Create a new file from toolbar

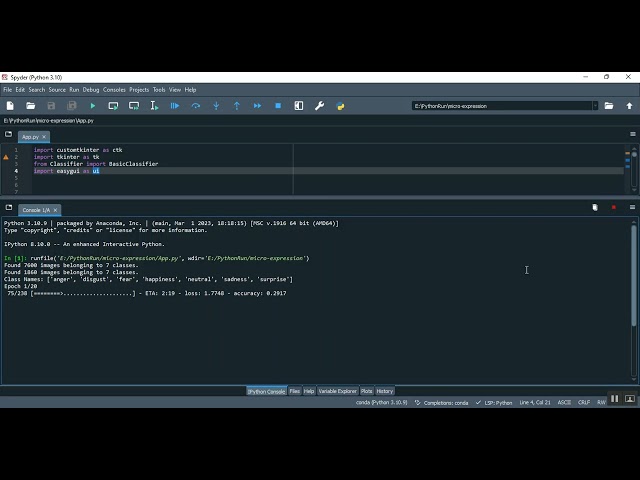click(10, 106)
